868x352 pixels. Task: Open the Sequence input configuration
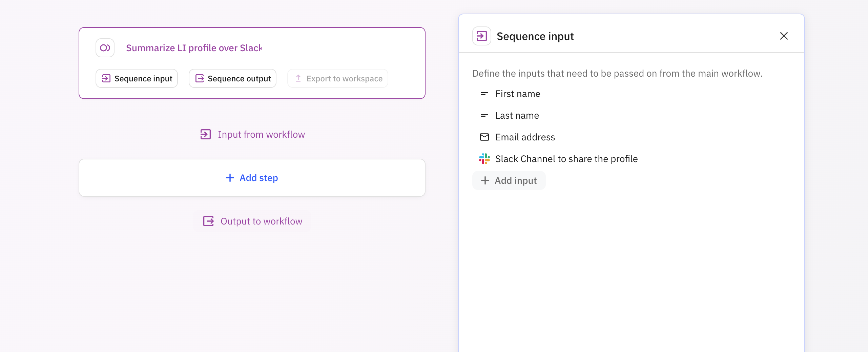pos(137,78)
